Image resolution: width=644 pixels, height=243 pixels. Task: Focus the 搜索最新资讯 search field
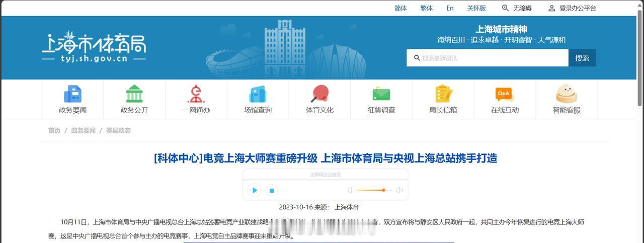click(488, 58)
